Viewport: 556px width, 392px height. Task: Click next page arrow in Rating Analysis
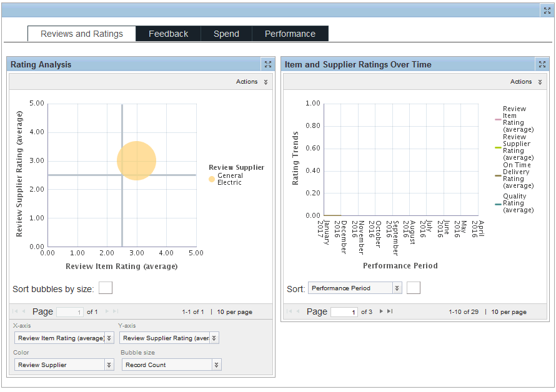[x=107, y=311]
